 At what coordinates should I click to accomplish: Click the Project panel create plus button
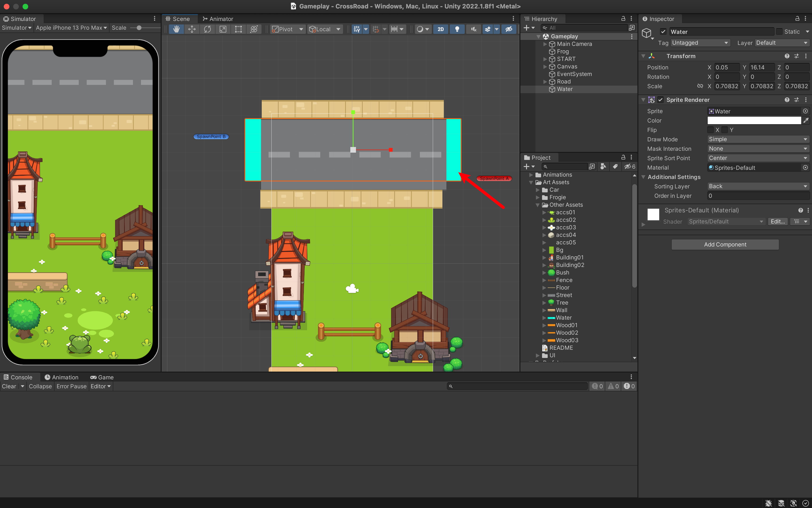[x=529, y=167]
